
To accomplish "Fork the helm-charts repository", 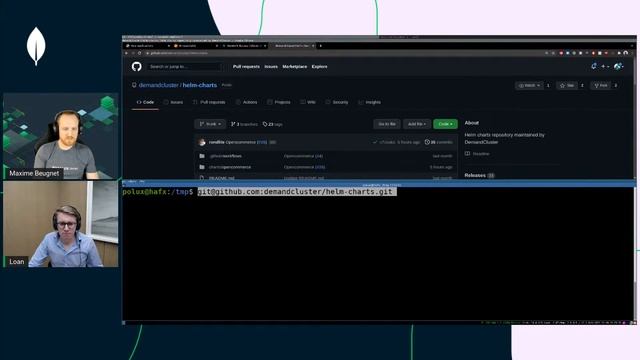I will (x=601, y=85).
